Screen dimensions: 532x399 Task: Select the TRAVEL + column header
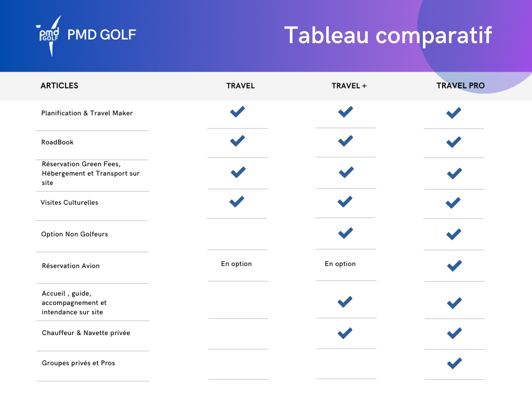(x=349, y=86)
